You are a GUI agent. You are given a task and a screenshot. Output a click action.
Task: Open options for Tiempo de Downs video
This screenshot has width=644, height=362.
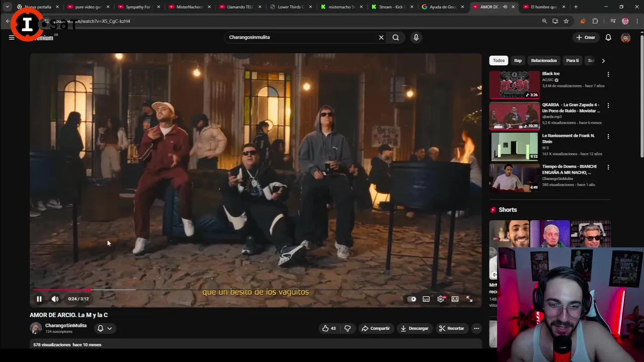point(608,167)
